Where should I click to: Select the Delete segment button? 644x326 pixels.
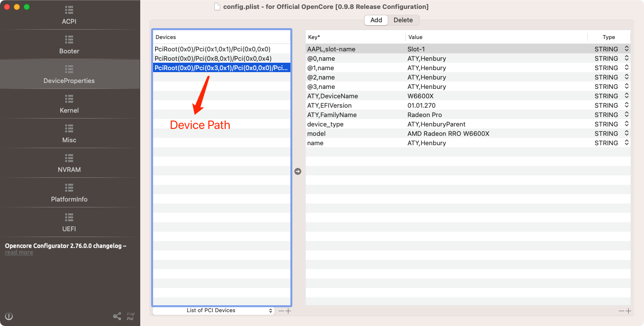403,20
